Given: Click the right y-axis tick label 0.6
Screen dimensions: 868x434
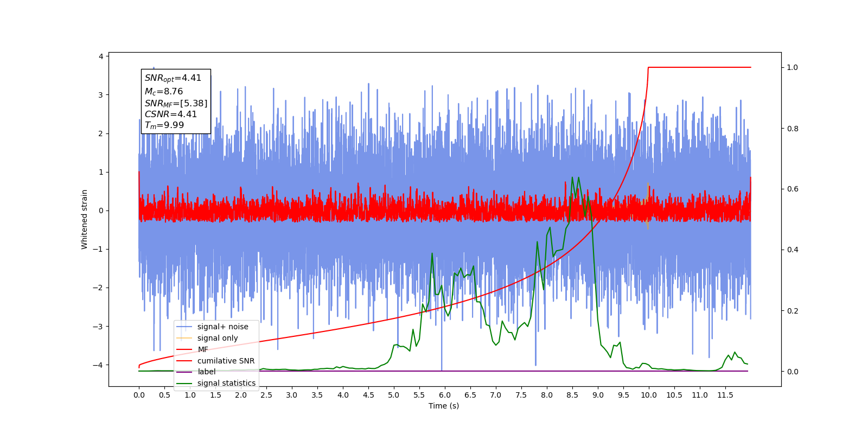Looking at the screenshot, I should [793, 189].
